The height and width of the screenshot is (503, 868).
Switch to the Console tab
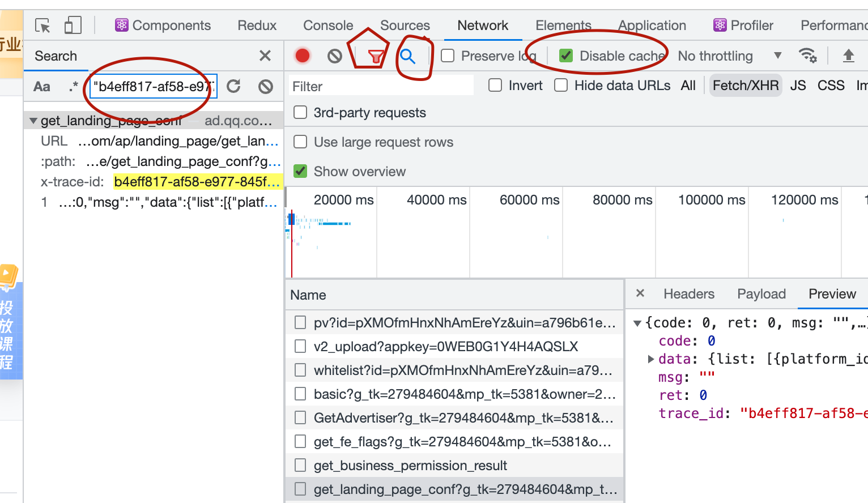(328, 25)
